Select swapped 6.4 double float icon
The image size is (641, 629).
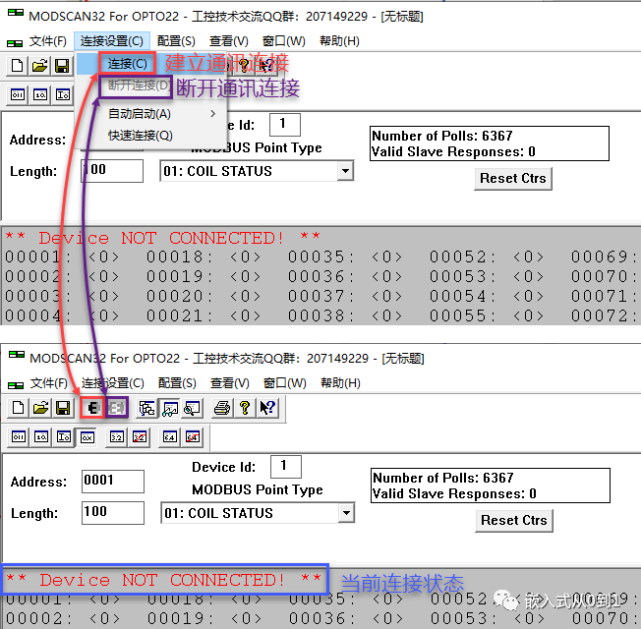click(193, 437)
